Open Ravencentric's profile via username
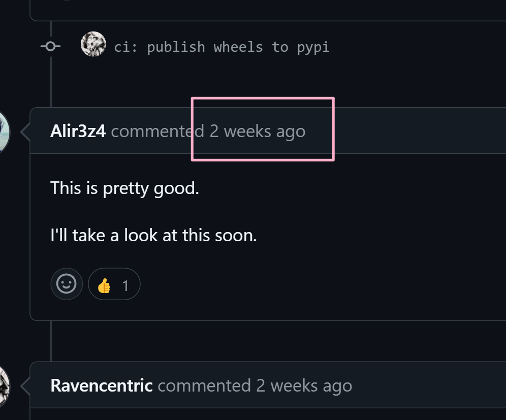Screen dimensions: 506x420 tap(102, 385)
